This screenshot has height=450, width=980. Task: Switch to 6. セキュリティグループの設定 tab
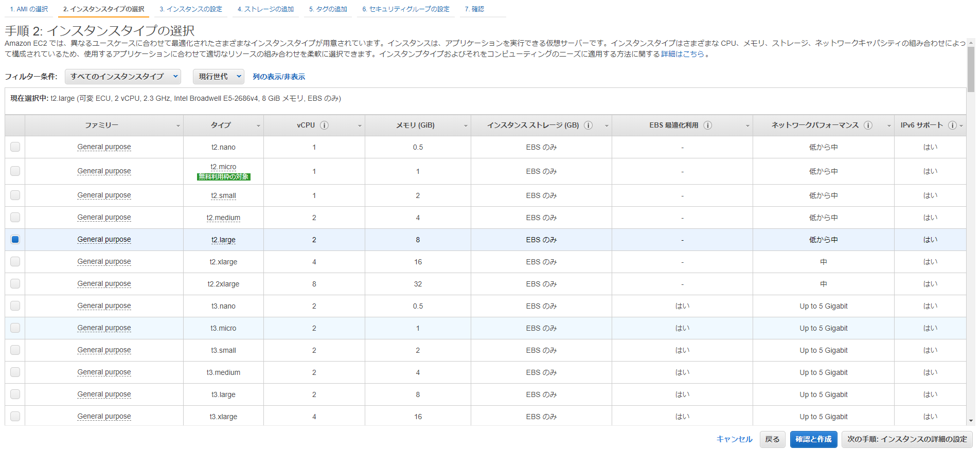(x=405, y=9)
